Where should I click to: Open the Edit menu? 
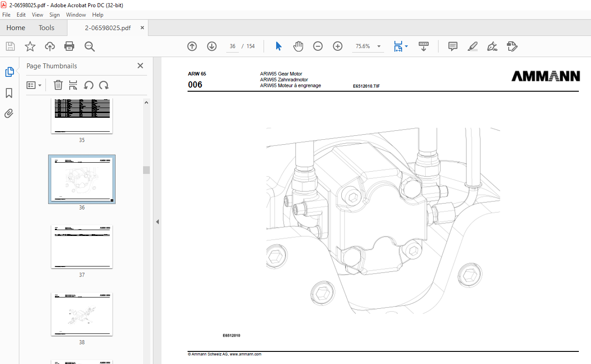pyautogui.click(x=21, y=15)
